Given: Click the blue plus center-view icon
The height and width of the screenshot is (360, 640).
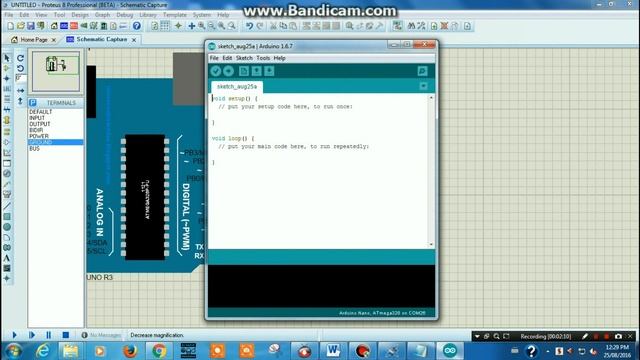Looking at the screenshot, I should [x=191, y=26].
